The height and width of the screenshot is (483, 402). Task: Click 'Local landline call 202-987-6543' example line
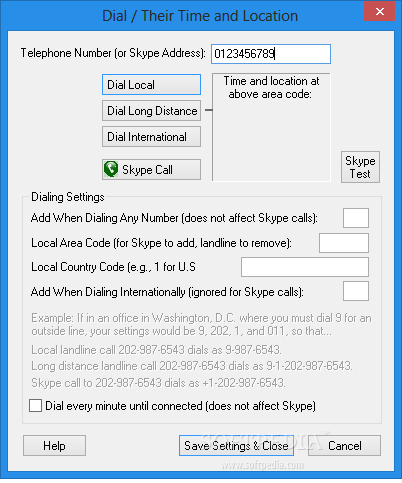[x=156, y=350]
